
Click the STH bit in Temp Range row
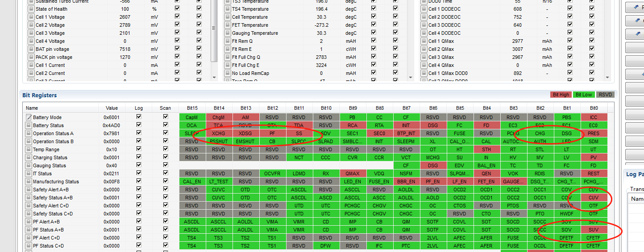486,149
